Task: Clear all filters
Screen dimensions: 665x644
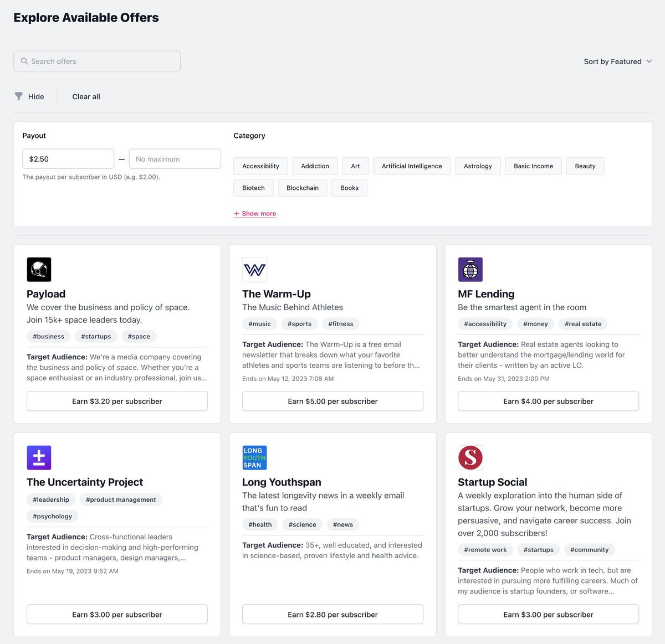Action: (x=86, y=96)
